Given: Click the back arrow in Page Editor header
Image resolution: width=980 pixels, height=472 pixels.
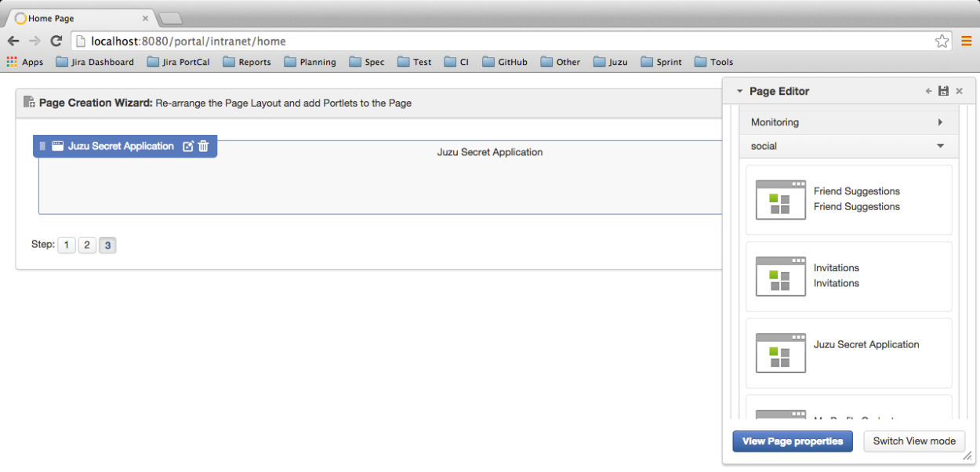Looking at the screenshot, I should tap(928, 91).
